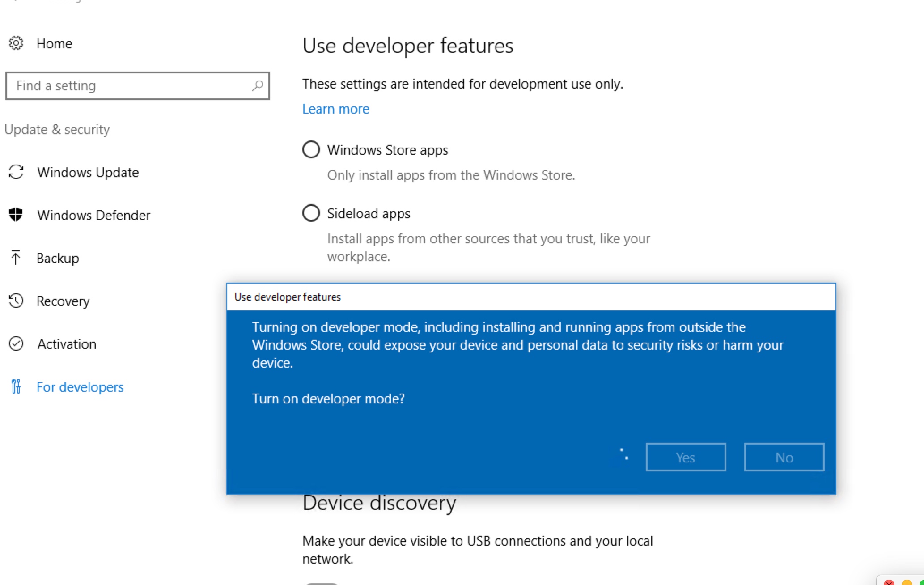924x585 pixels.
Task: Focus the Find a setting field
Action: [130, 85]
